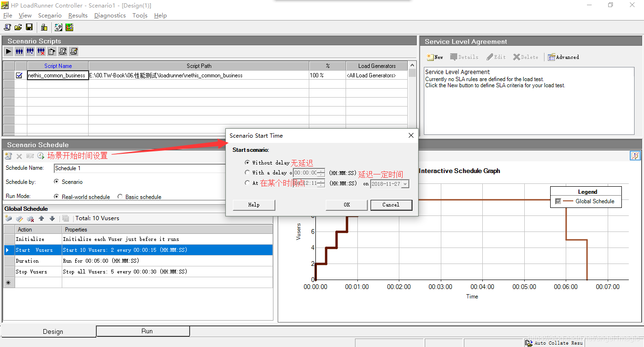This screenshot has height=347, width=644.
Task: Uncheck the nethis_common_business script checkbox
Action: click(x=19, y=75)
